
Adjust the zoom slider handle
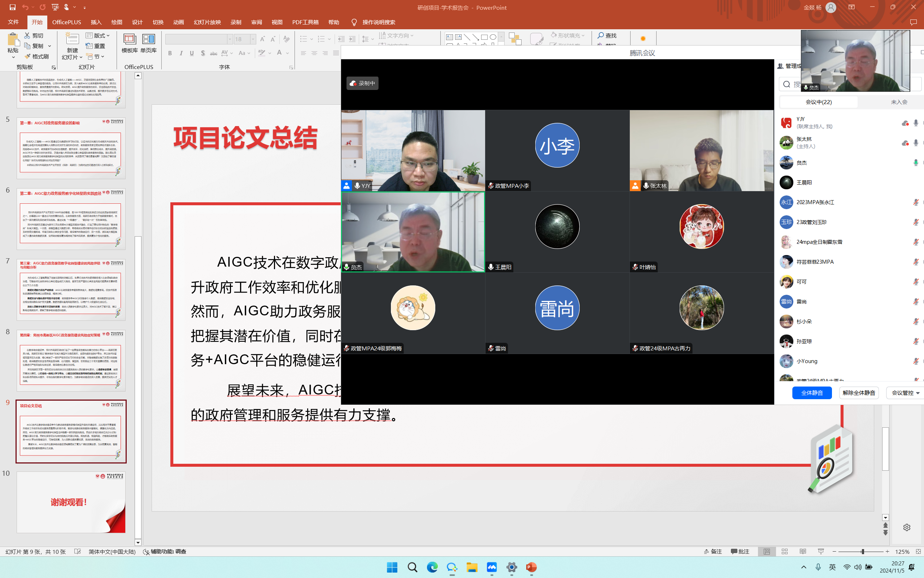pyautogui.click(x=862, y=551)
